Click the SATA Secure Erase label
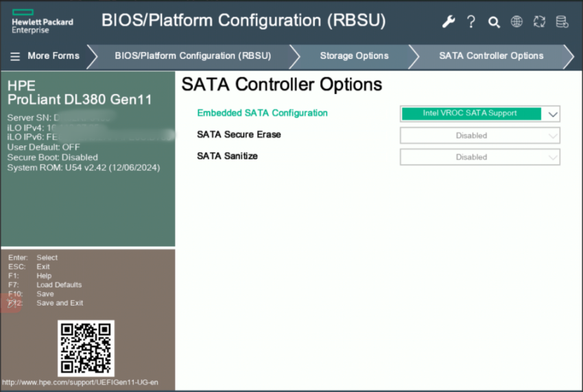 [239, 134]
